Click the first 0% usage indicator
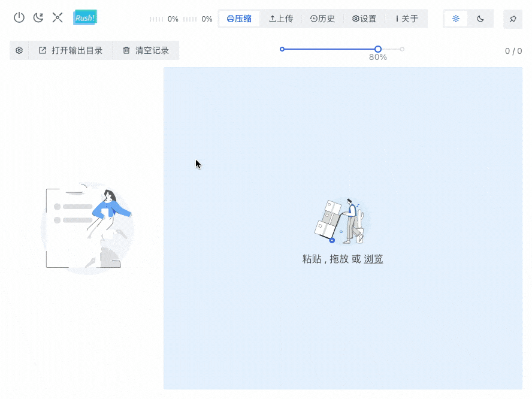Image resolution: width=532 pixels, height=399 pixels. pyautogui.click(x=164, y=19)
